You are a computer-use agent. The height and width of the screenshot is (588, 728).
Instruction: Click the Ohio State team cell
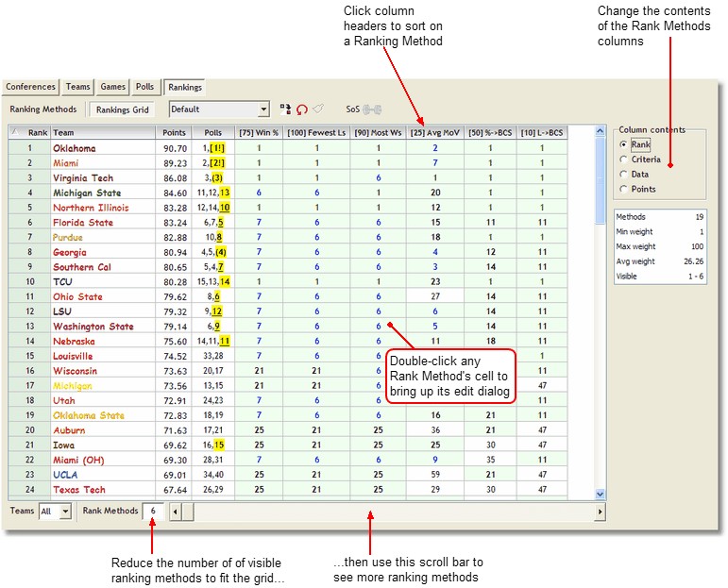click(x=103, y=296)
